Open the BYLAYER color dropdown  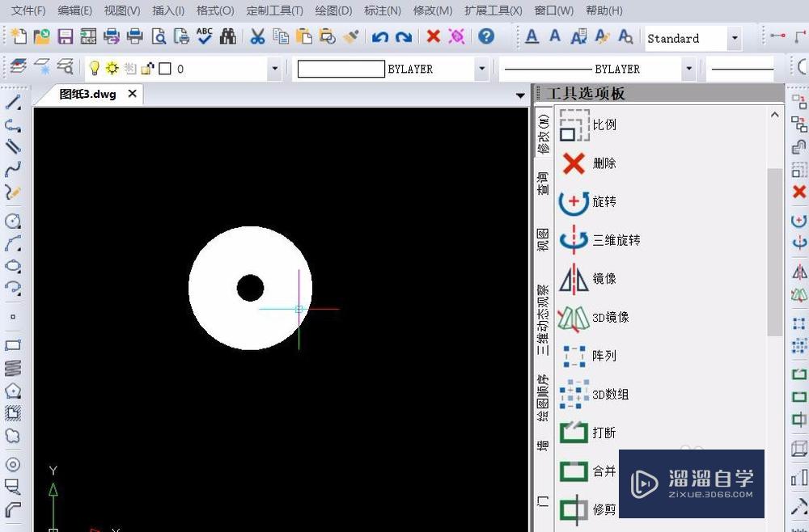[482, 69]
